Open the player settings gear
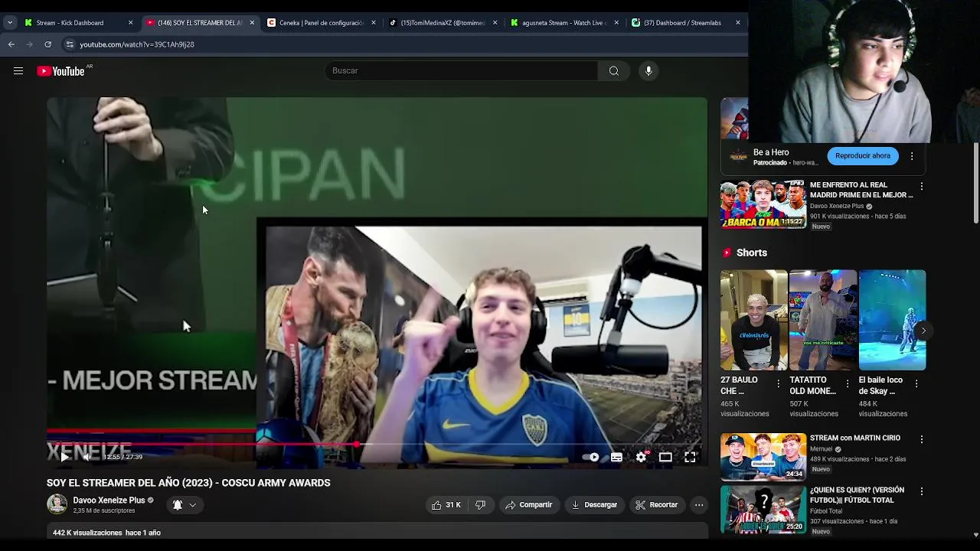 coord(641,457)
